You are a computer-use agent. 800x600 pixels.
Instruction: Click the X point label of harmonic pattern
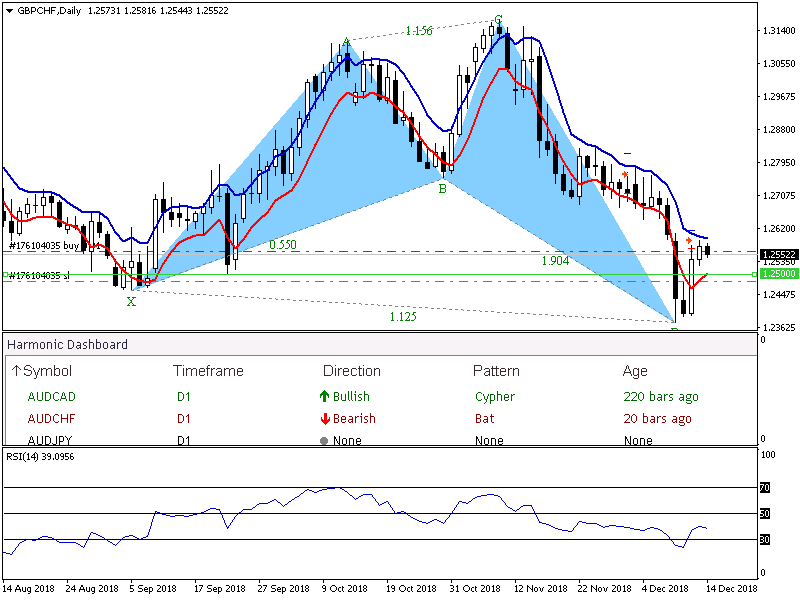click(x=131, y=302)
